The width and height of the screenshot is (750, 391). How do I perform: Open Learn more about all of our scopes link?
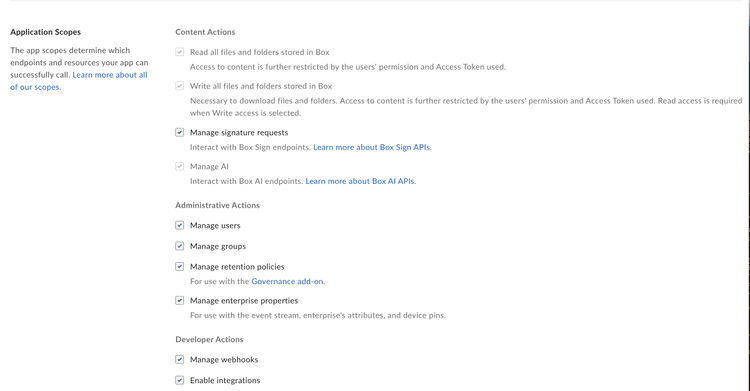[x=79, y=81]
